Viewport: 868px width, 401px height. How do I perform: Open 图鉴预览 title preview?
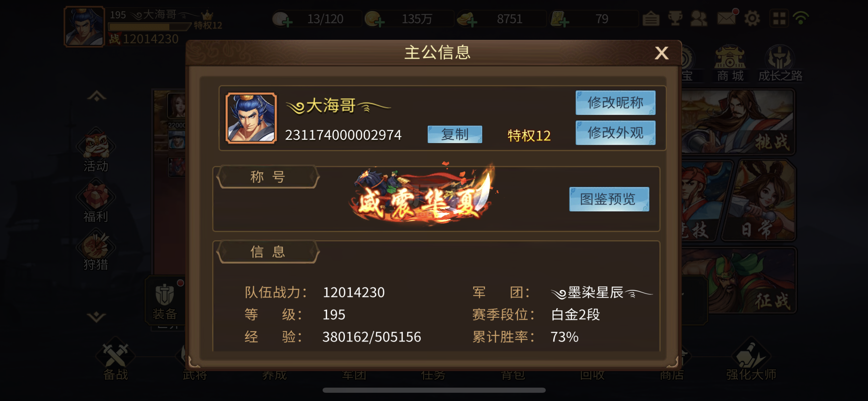point(609,199)
